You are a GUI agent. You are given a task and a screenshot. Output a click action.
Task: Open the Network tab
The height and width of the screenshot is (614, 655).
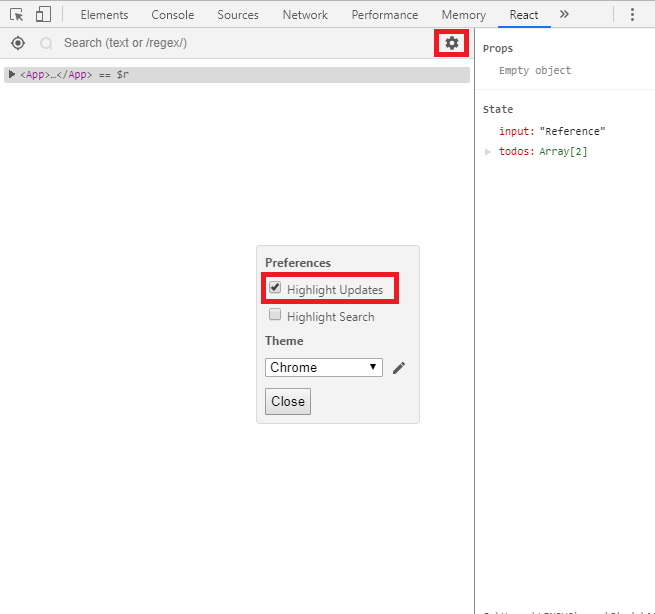[305, 15]
